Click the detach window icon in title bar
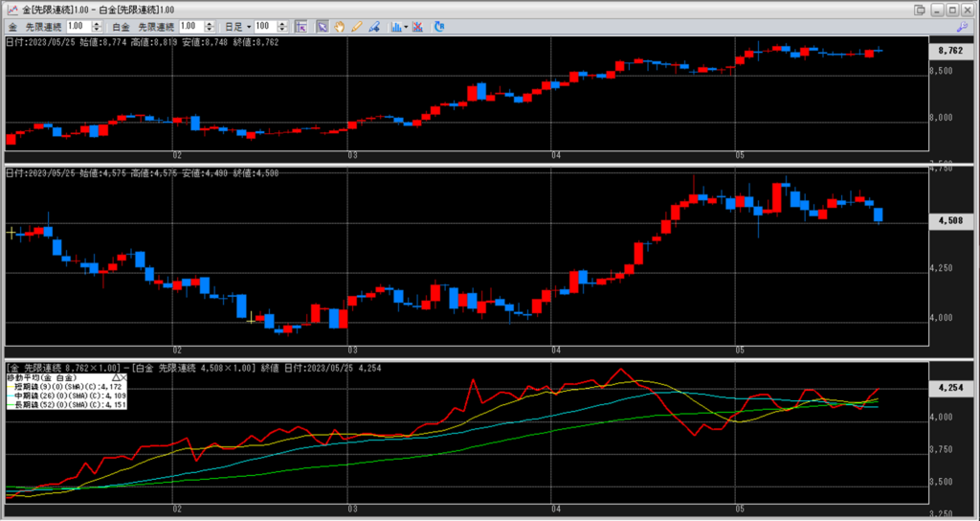Viewport: 980px width, 521px height. (920, 10)
